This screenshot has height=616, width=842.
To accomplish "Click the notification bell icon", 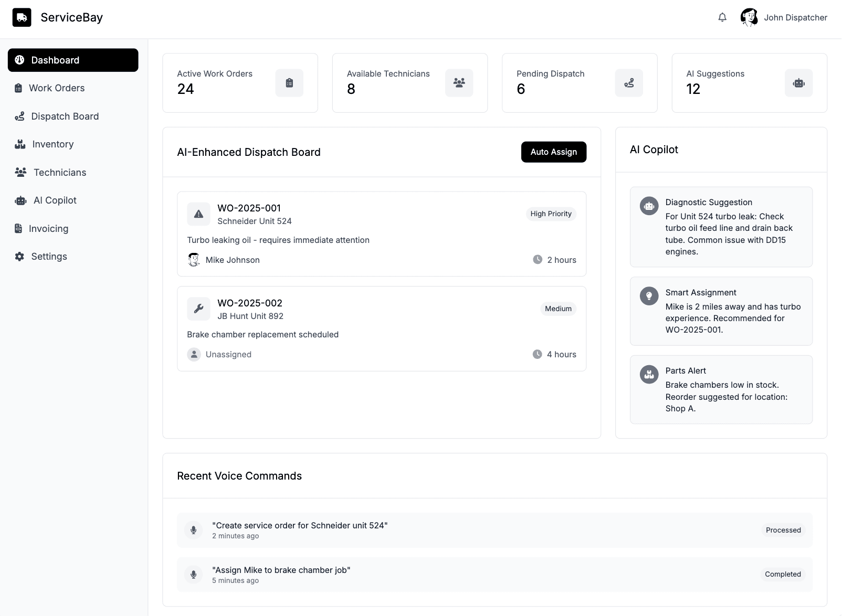I will pyautogui.click(x=722, y=17).
